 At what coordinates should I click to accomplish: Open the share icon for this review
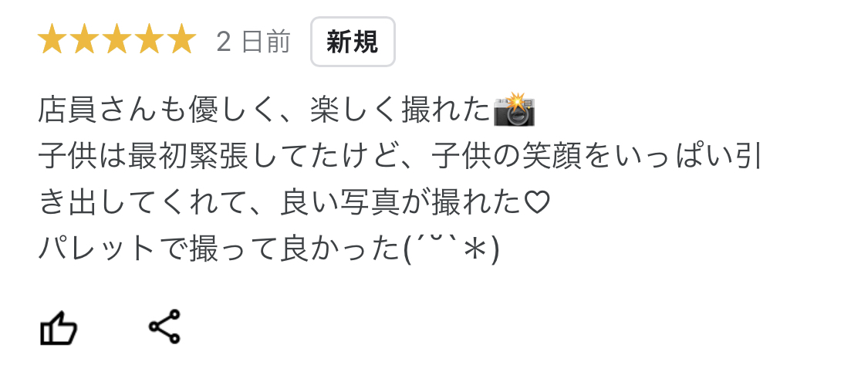click(x=164, y=327)
